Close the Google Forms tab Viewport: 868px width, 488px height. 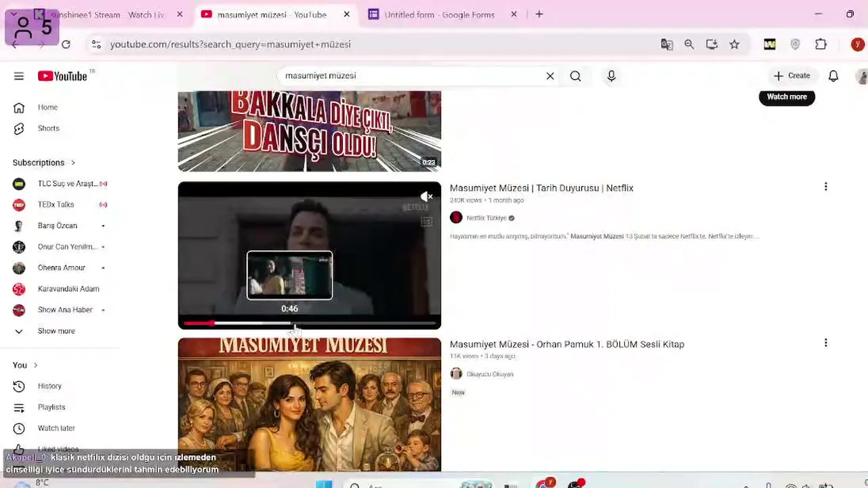[x=514, y=14]
